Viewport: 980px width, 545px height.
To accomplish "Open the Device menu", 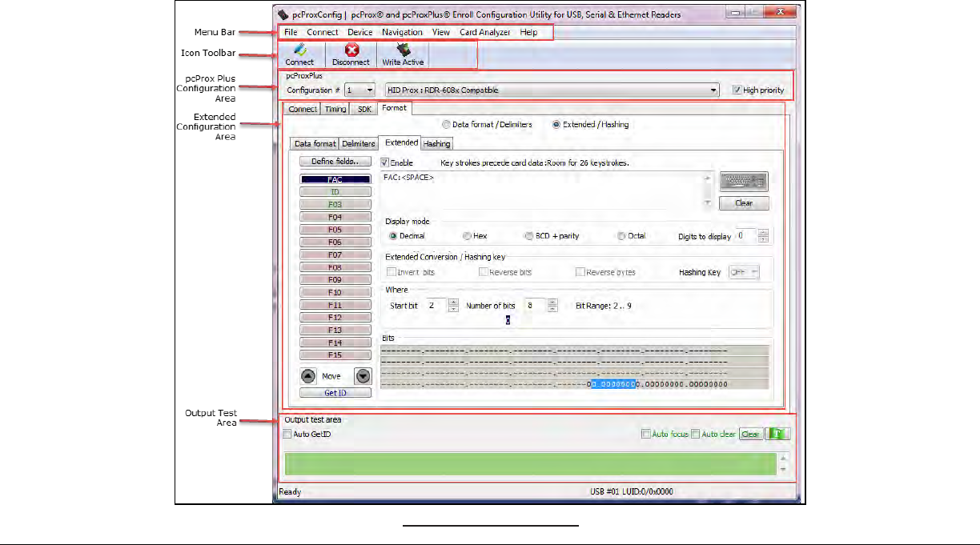I will coord(360,32).
